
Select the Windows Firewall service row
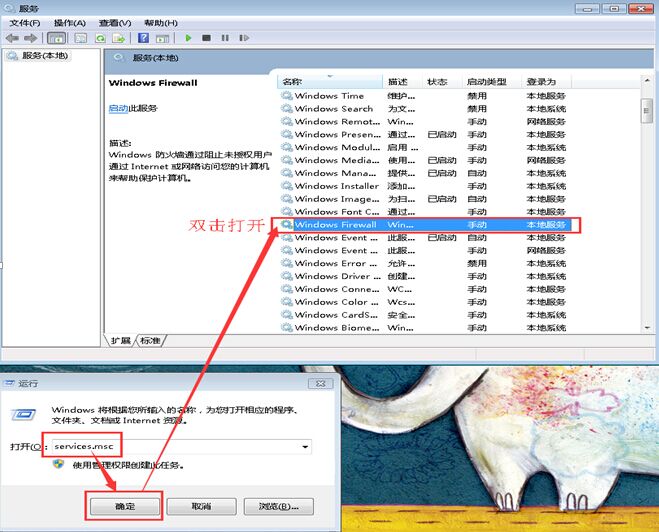[x=424, y=225]
